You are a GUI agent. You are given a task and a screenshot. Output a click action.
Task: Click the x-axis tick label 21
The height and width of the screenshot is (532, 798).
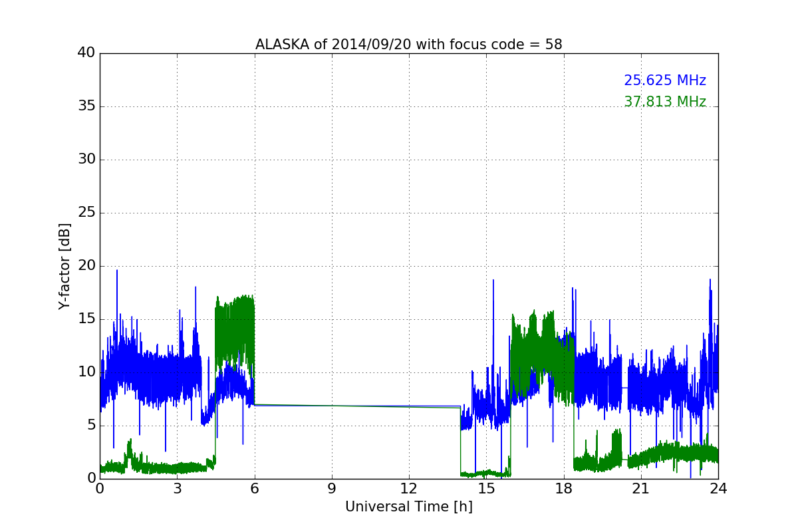tap(640, 489)
